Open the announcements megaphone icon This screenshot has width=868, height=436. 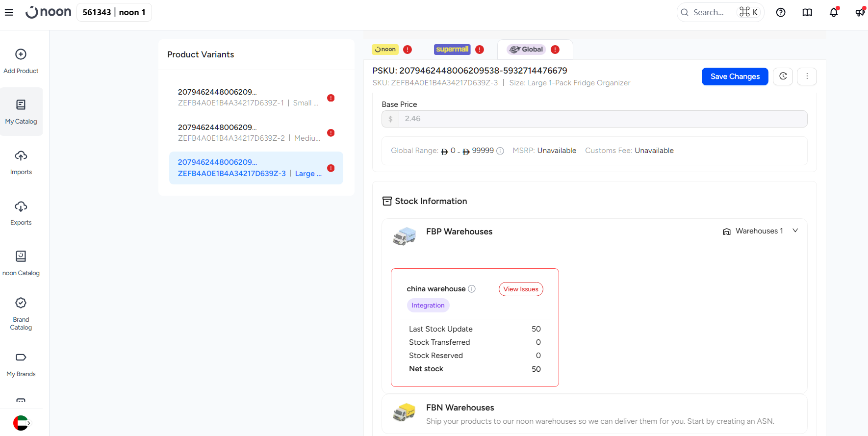860,12
